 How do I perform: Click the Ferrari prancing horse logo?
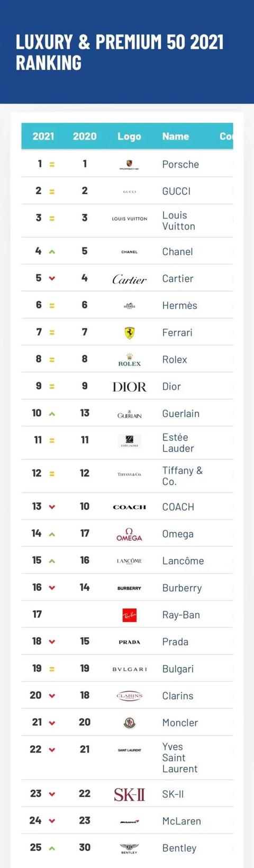(x=129, y=332)
